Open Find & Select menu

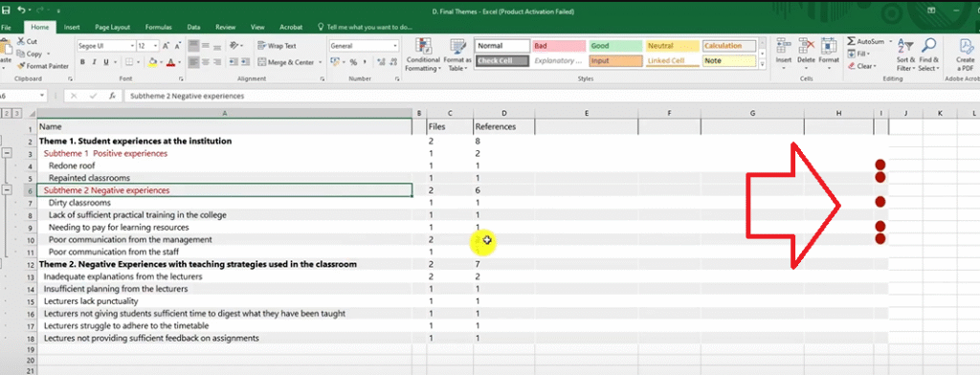[x=928, y=55]
